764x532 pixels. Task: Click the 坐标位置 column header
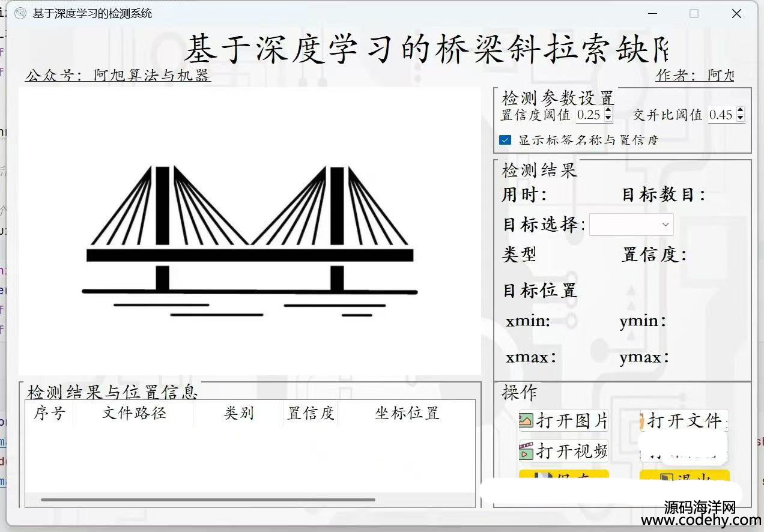pyautogui.click(x=407, y=413)
